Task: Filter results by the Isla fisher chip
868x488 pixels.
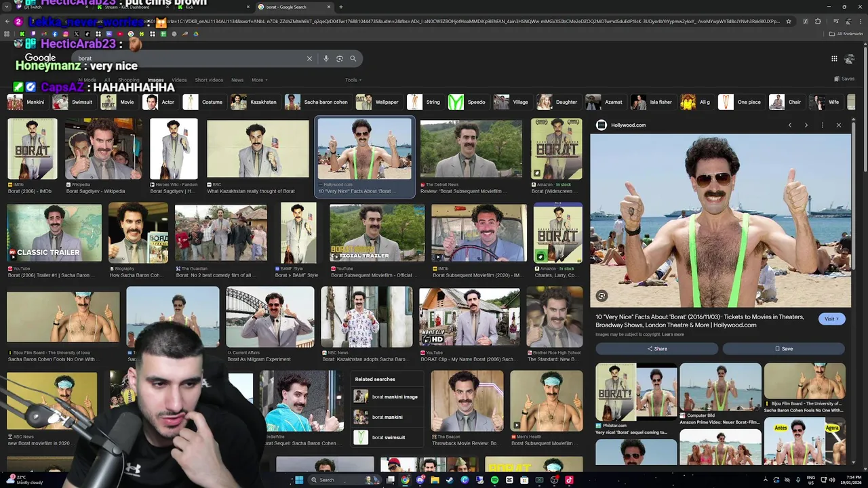Action: tap(652, 102)
